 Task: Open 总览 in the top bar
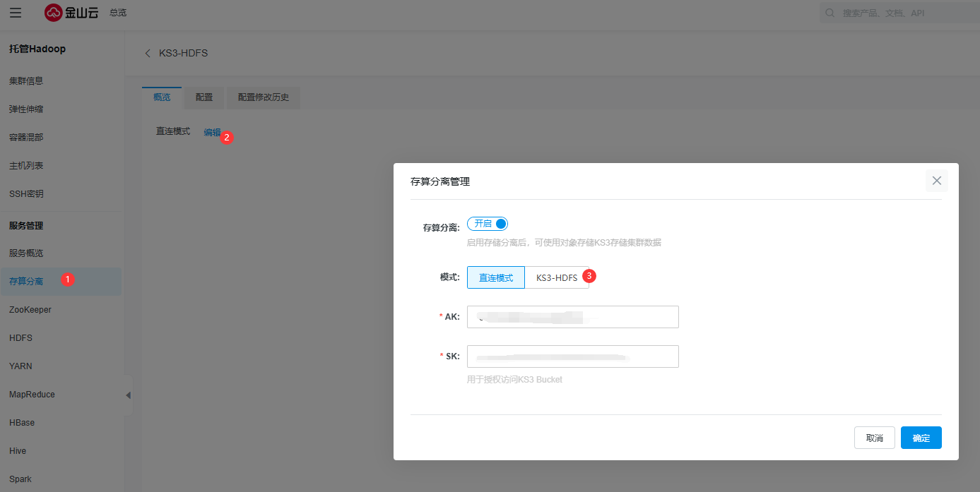[118, 13]
